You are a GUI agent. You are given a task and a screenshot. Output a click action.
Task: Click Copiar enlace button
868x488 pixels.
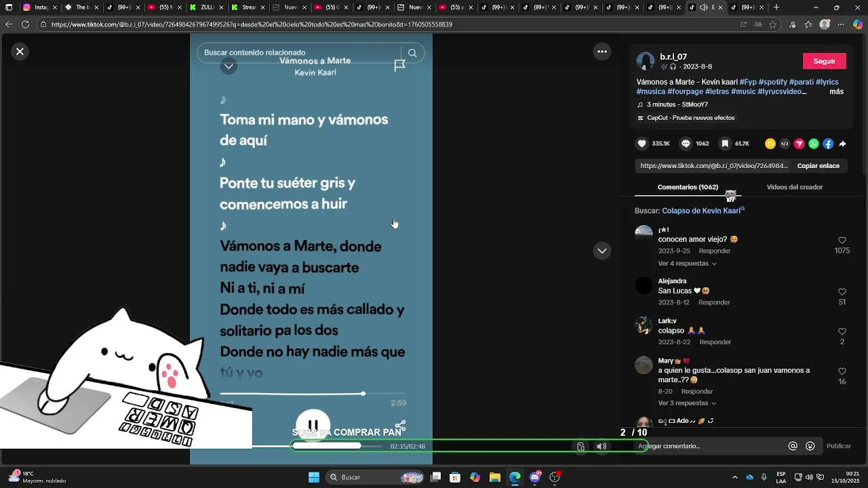point(818,165)
